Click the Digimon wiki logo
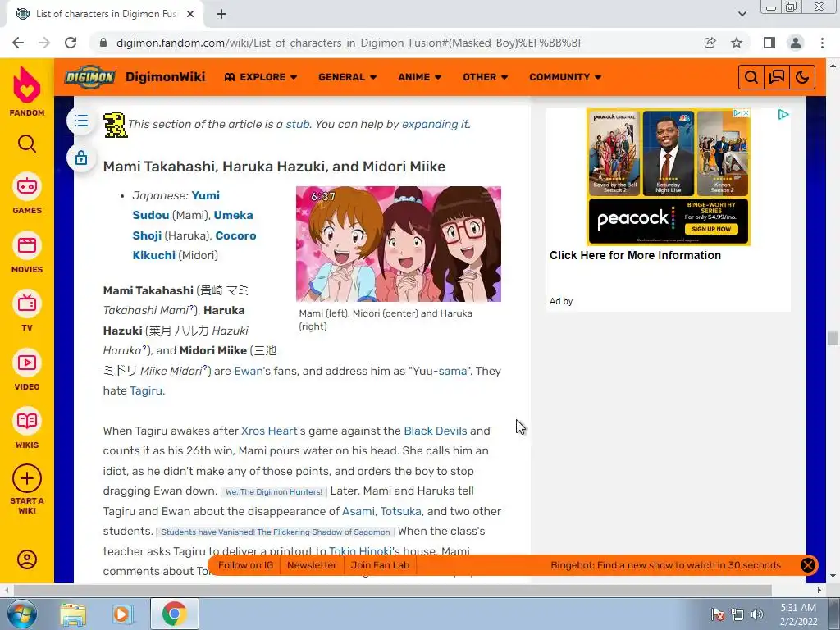This screenshot has height=630, width=840. (90, 77)
